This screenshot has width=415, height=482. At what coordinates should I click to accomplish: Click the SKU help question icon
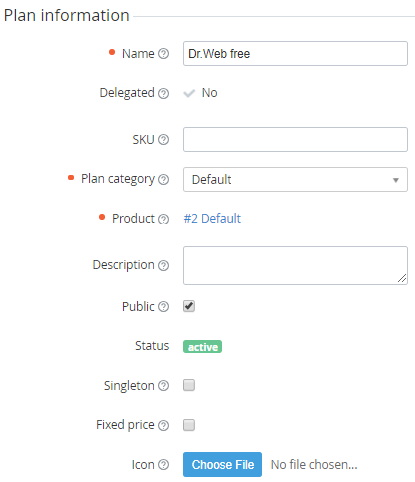(163, 139)
